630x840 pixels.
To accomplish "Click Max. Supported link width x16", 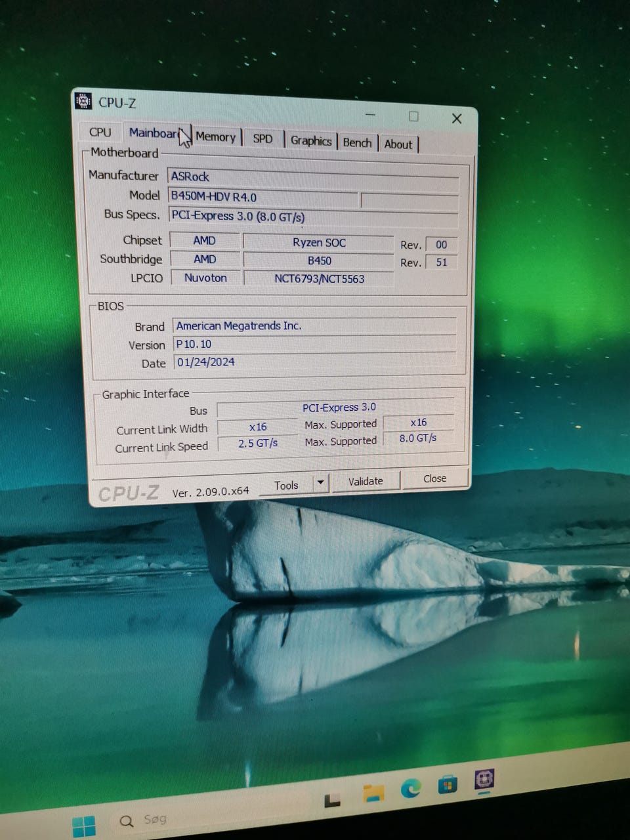I will pyautogui.click(x=418, y=423).
